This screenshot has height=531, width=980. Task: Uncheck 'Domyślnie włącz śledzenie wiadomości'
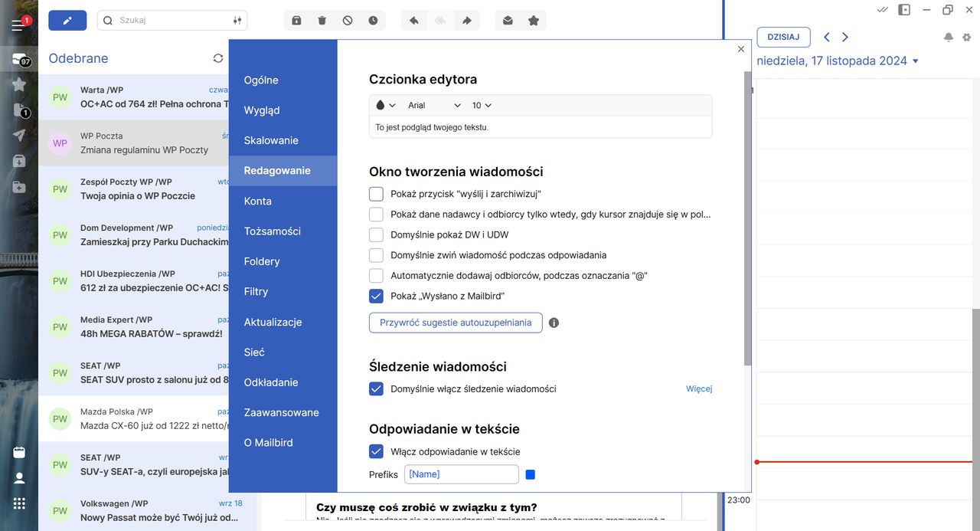[x=376, y=388]
